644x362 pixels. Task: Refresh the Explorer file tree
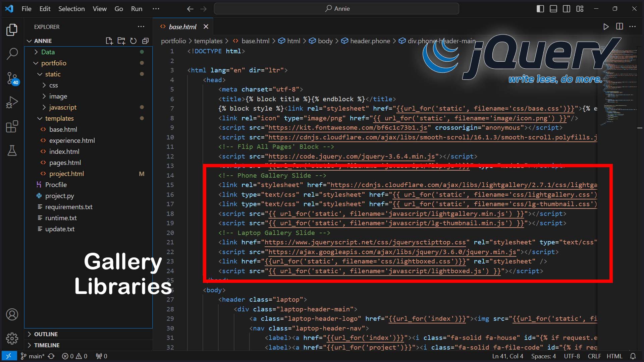(133, 41)
